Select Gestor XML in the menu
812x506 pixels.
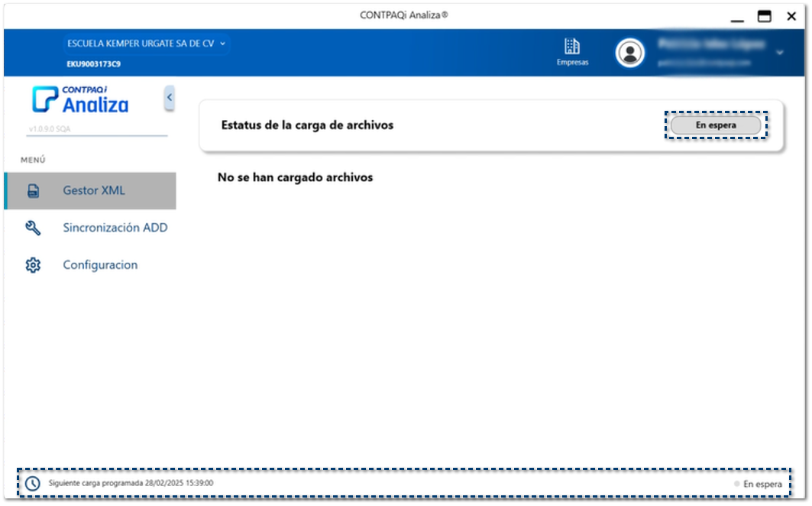point(90,191)
